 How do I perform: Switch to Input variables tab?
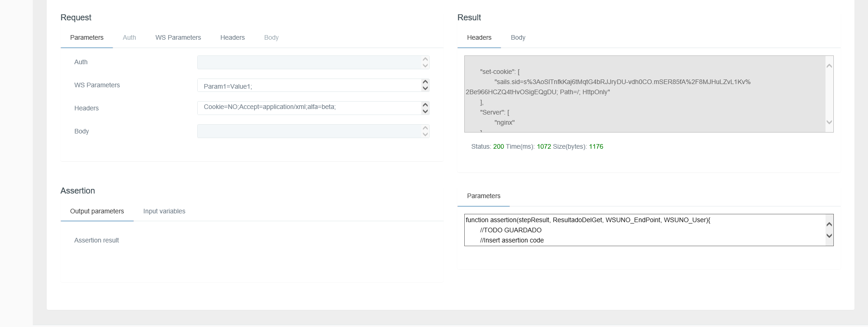coord(164,211)
